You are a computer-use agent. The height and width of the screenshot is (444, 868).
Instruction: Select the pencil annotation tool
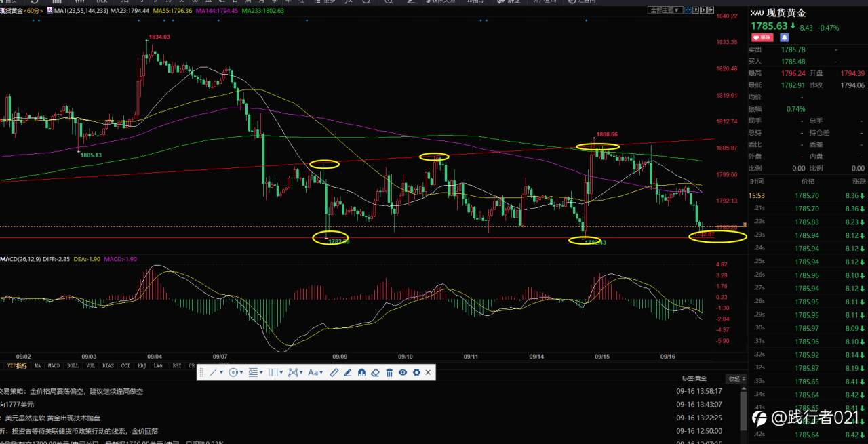pyautogui.click(x=348, y=372)
